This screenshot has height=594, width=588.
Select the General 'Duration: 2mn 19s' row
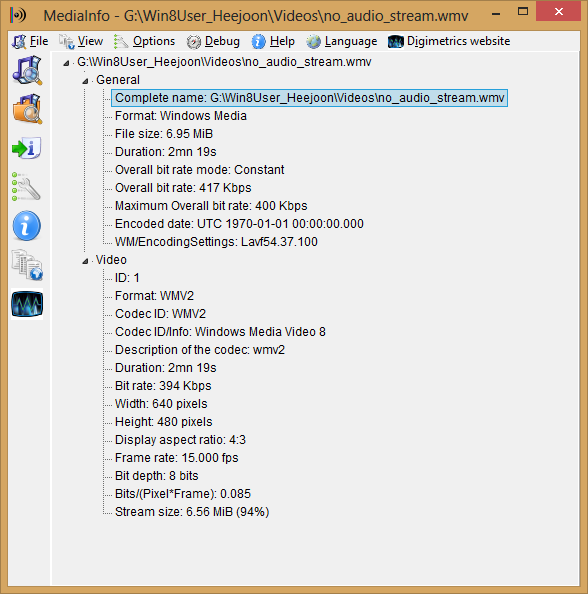pos(166,152)
